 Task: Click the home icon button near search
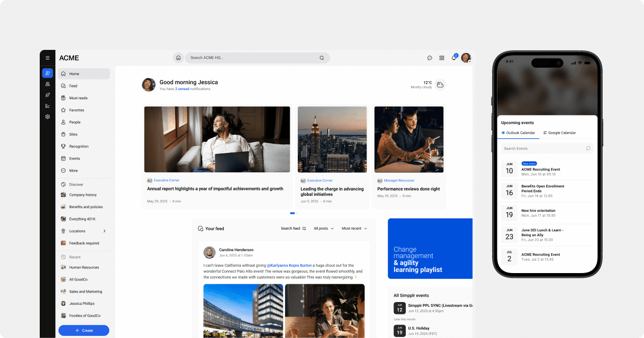tap(178, 58)
